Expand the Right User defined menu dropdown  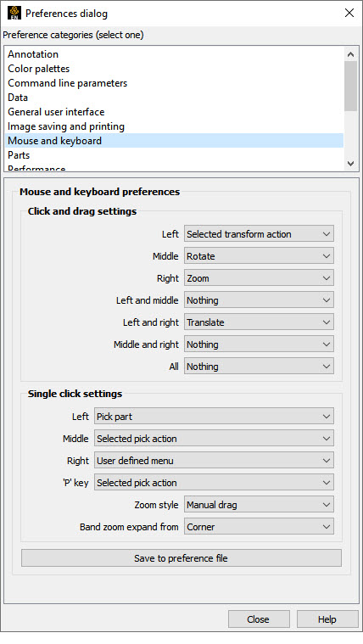[214, 461]
